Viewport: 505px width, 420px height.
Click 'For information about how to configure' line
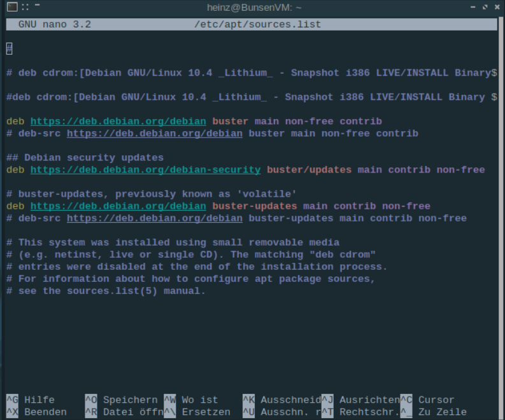coord(191,279)
